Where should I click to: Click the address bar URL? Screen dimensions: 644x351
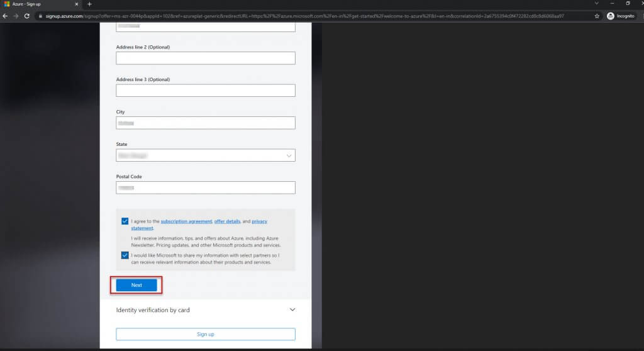(304, 16)
